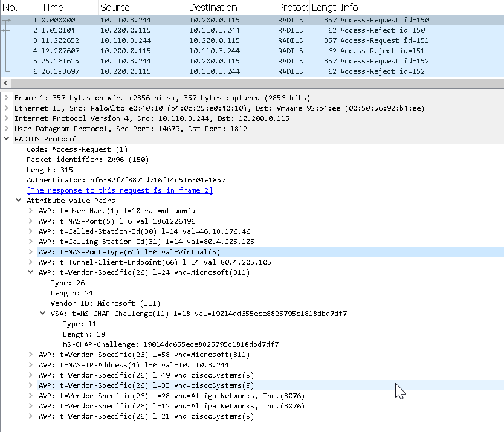The width and height of the screenshot is (504, 432).
Task: Click the Destination column header
Action: click(213, 7)
